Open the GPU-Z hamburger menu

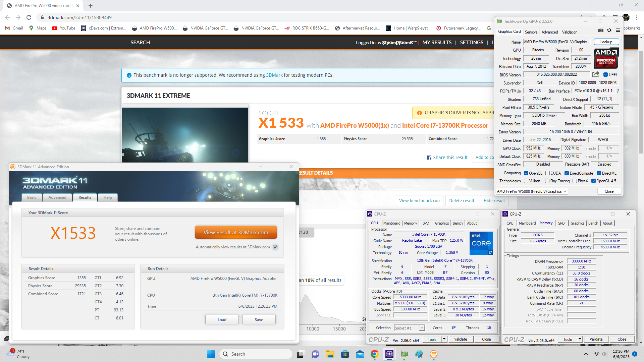(618, 31)
